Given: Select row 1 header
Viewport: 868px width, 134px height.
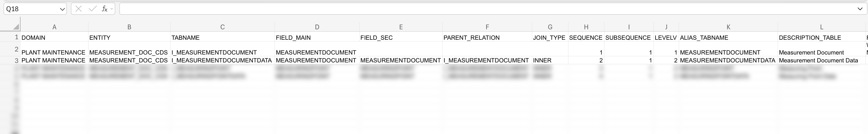Looking at the screenshot, I should point(16,37).
